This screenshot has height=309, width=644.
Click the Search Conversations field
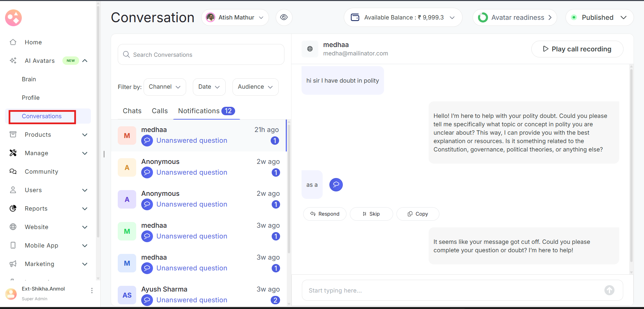tap(201, 55)
